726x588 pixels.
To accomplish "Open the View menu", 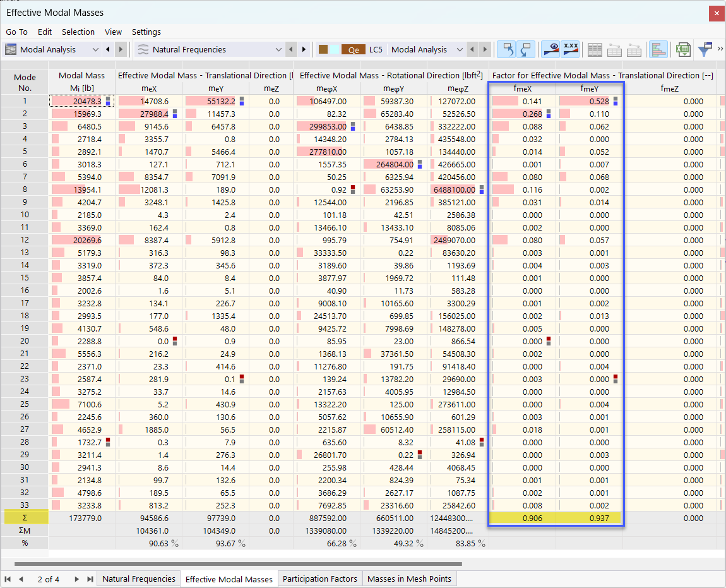I will [113, 32].
